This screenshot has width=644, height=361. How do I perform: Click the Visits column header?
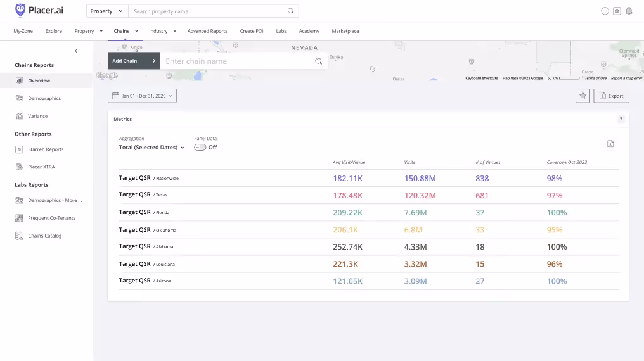409,162
